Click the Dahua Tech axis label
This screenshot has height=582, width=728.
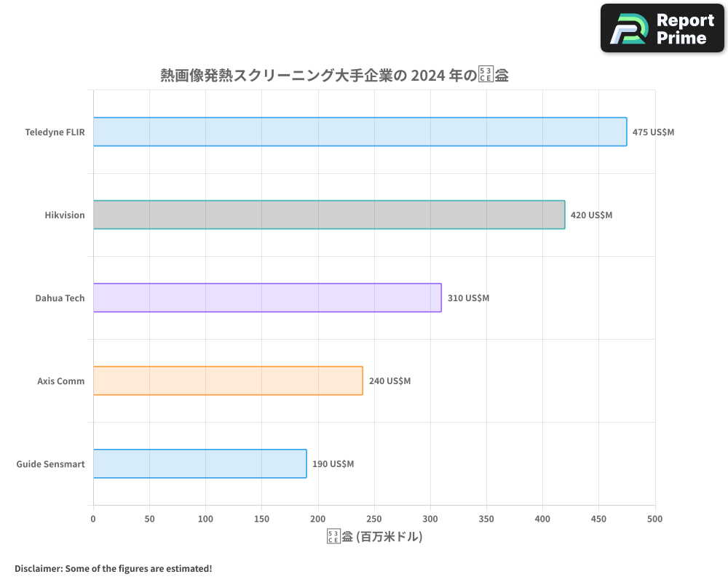point(60,298)
